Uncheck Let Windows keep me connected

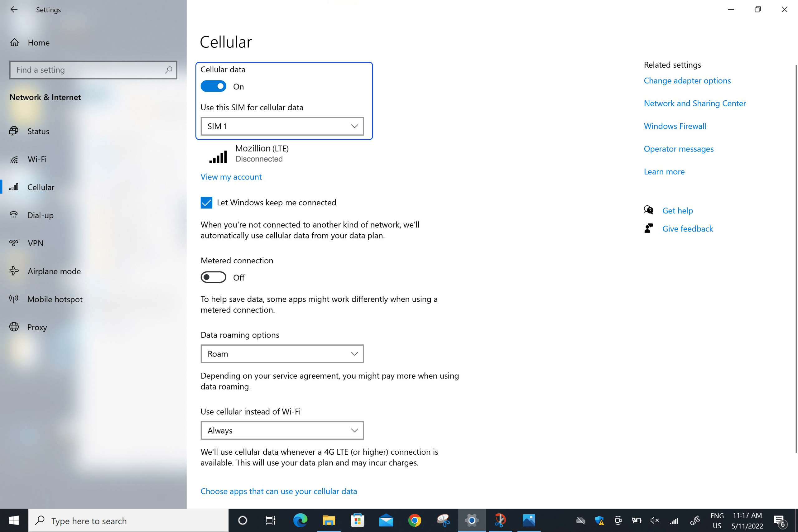click(x=206, y=203)
